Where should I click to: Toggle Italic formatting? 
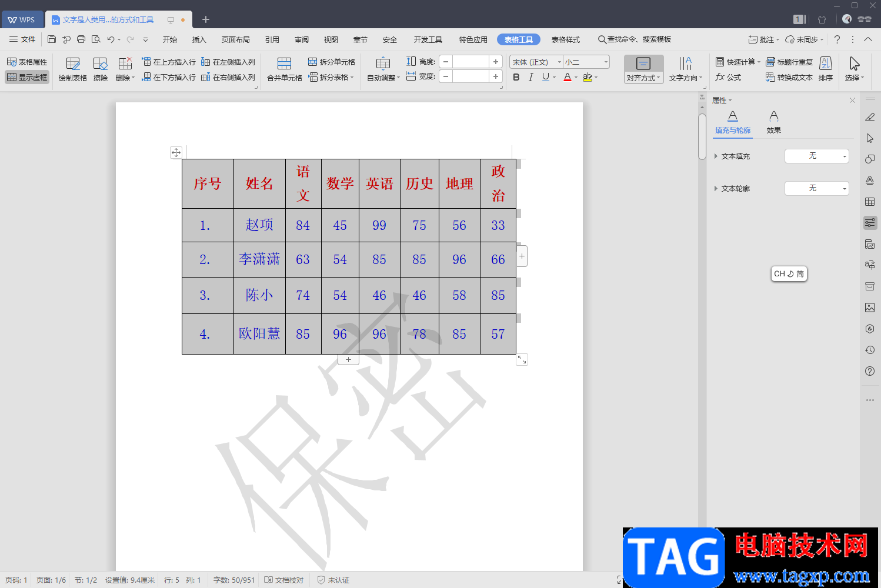click(x=530, y=77)
